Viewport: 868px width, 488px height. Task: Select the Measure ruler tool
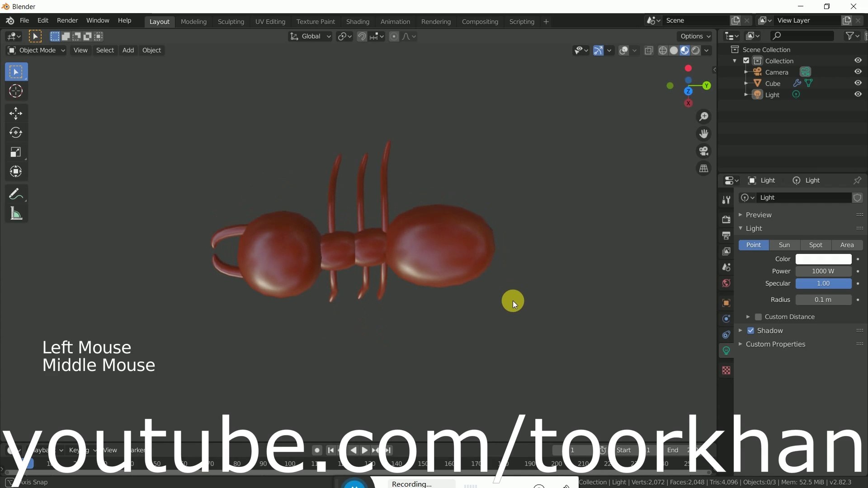(x=16, y=214)
